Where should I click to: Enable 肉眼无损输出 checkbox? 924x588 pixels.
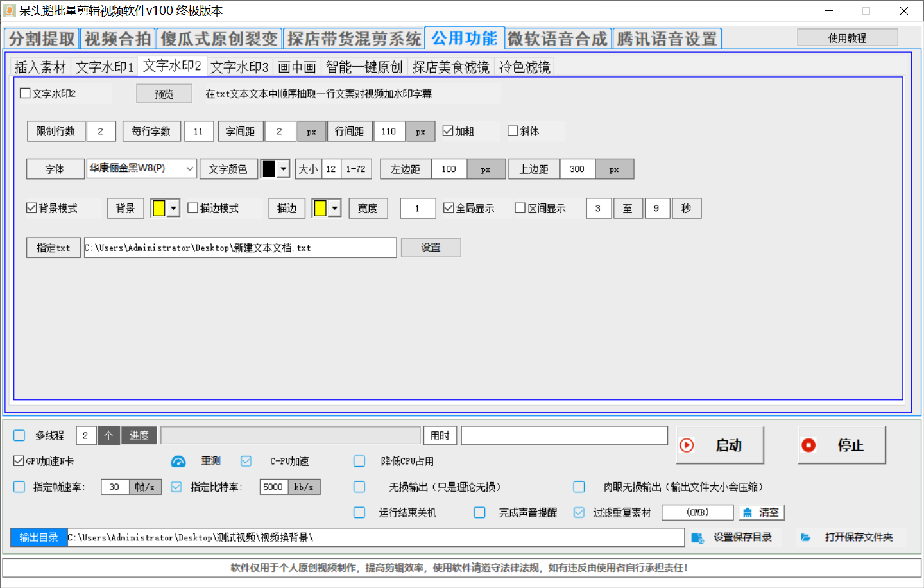579,487
